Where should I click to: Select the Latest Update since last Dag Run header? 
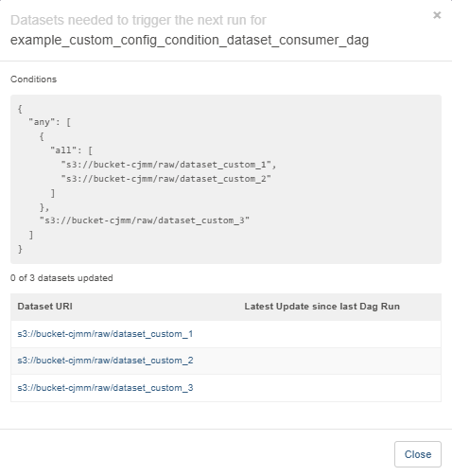tap(322, 307)
